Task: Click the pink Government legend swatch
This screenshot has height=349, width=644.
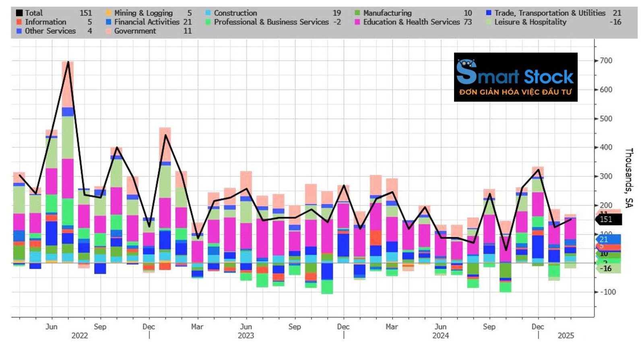Action: point(108,31)
